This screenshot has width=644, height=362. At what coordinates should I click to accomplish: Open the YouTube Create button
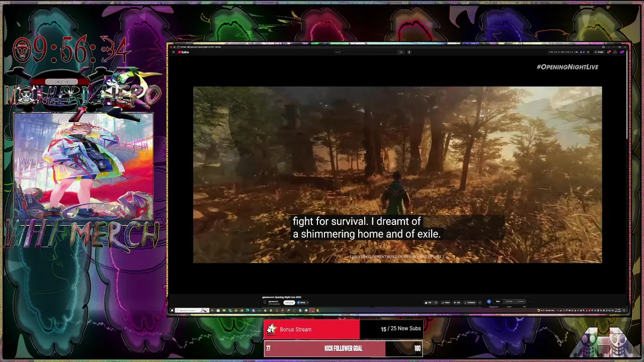599,52
